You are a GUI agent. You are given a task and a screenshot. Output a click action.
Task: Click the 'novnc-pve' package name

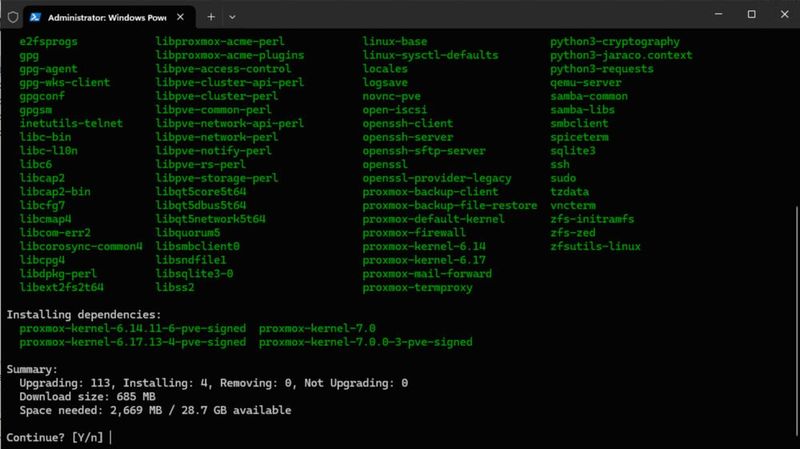[x=392, y=96]
